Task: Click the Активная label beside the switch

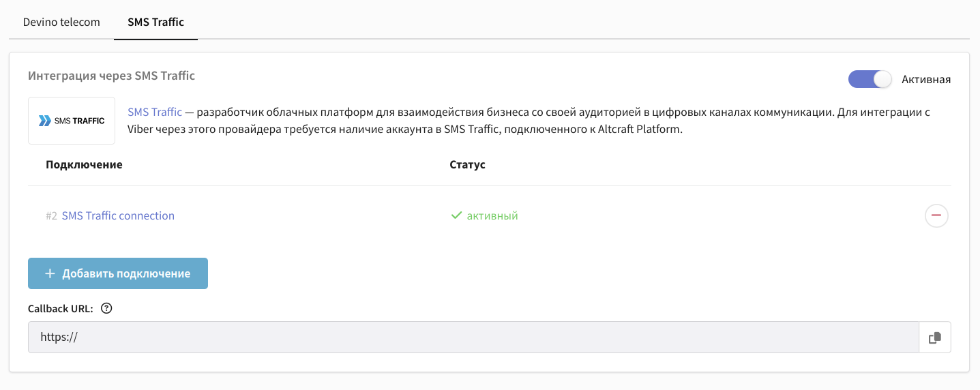Action: pyautogui.click(x=926, y=79)
